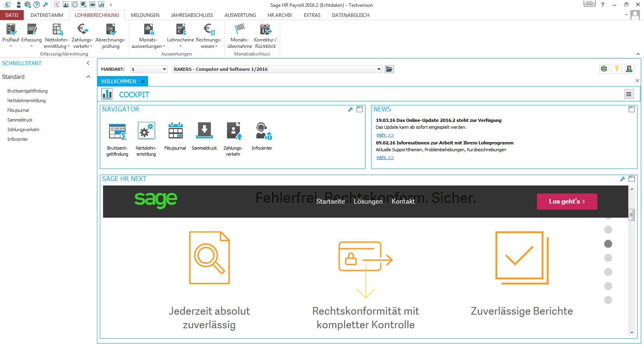The width and height of the screenshot is (644, 346).
Task: Click Kontakt in the Sage banner
Action: pos(403,202)
